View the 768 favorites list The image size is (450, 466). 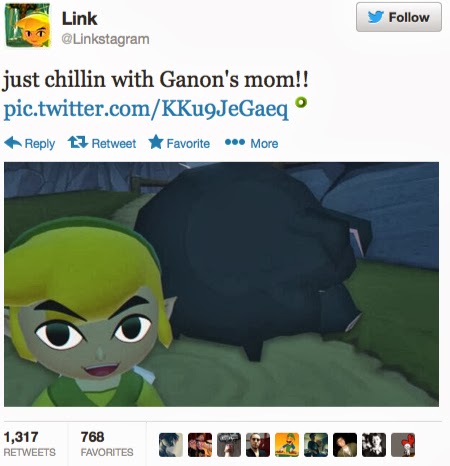point(107,444)
